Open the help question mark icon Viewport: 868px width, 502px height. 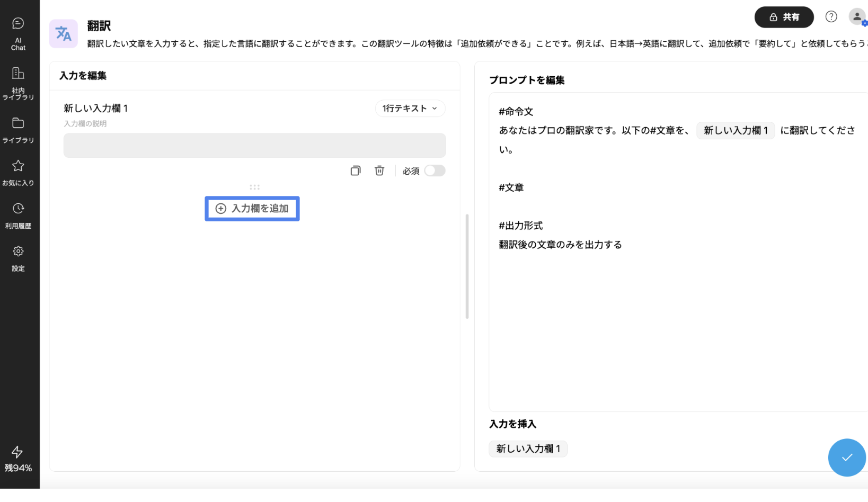pos(831,17)
